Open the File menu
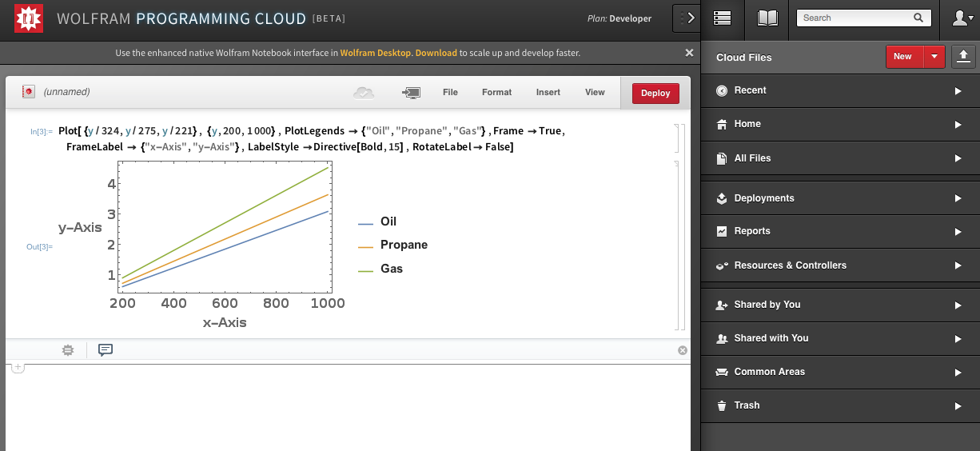 pos(450,93)
